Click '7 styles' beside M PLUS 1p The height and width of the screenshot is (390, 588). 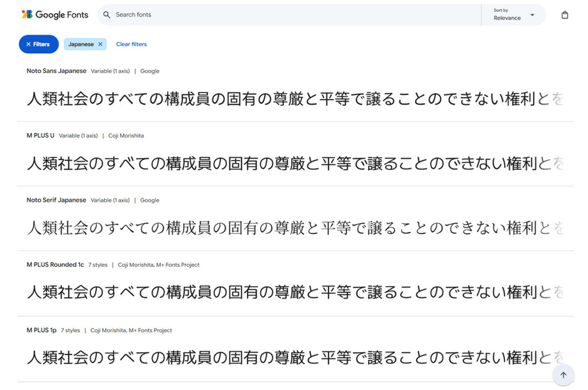71,330
